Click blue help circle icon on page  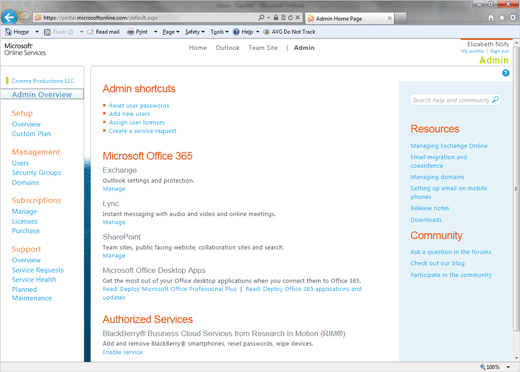pyautogui.click(x=506, y=73)
